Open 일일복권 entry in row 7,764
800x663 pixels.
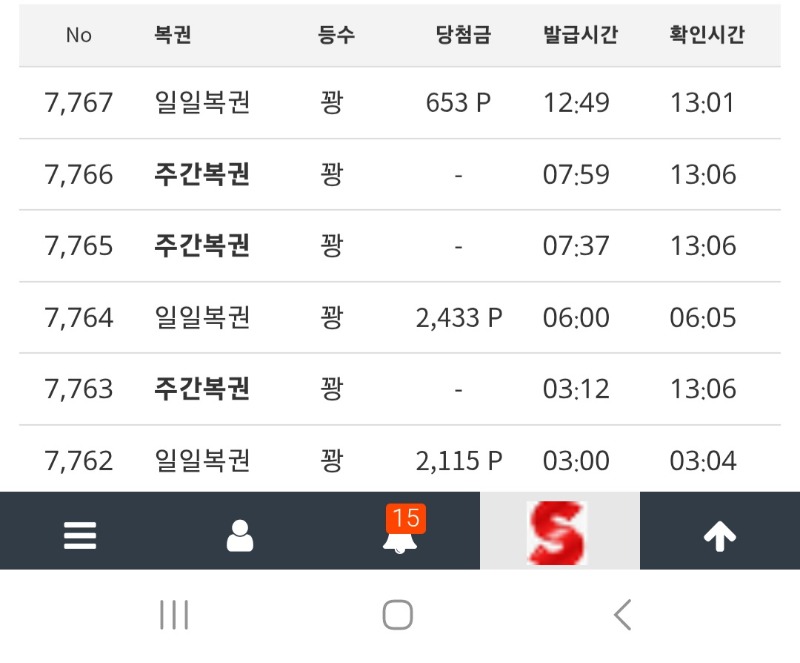point(202,318)
